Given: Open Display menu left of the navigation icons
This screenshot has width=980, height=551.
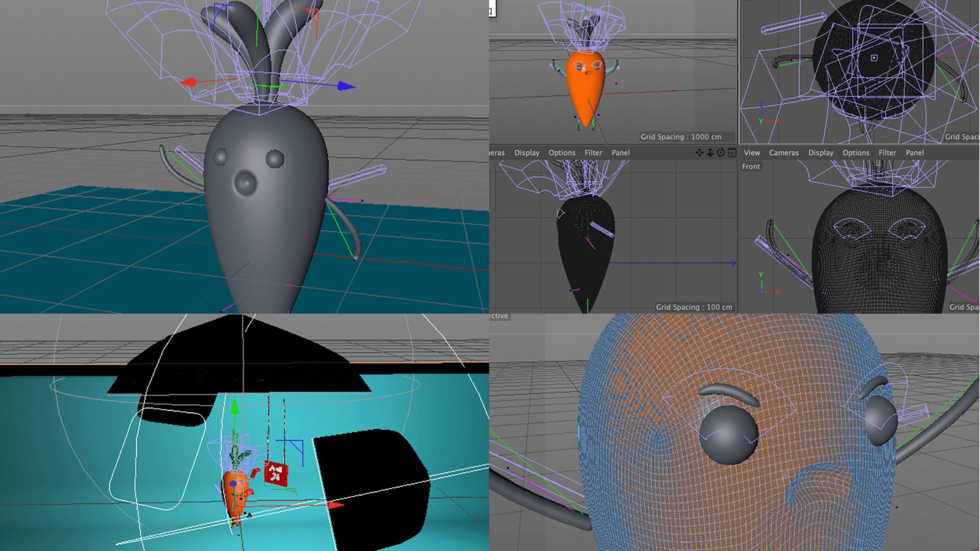Looking at the screenshot, I should (526, 153).
